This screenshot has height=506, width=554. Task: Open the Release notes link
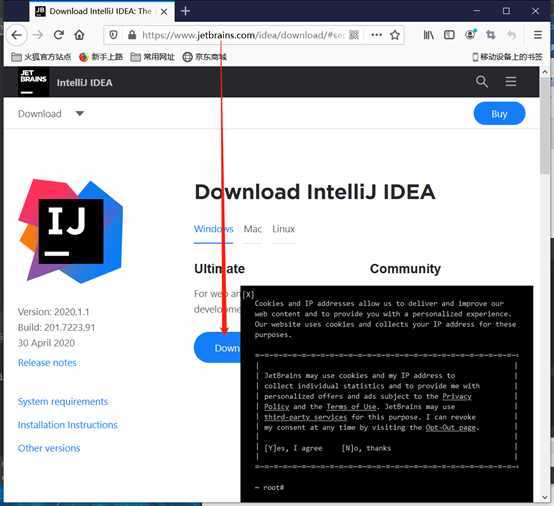(47, 363)
